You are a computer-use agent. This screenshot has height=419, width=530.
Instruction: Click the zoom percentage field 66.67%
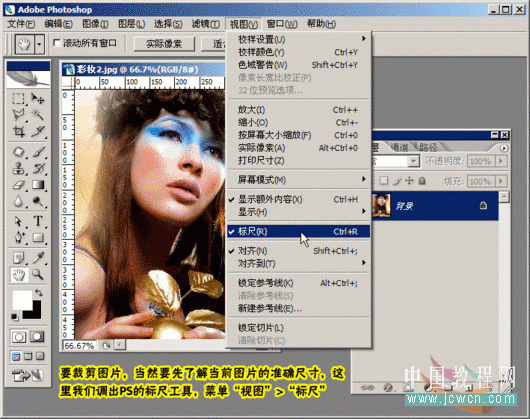79,346
